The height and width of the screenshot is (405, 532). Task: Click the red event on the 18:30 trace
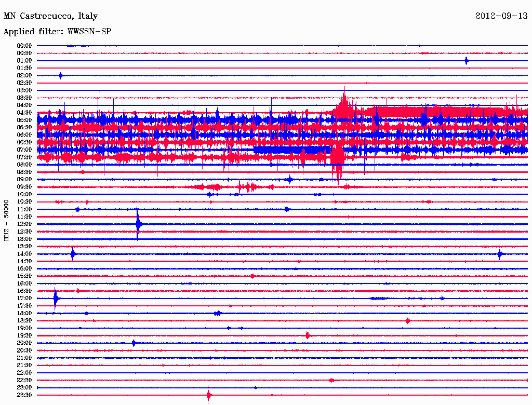tap(408, 321)
